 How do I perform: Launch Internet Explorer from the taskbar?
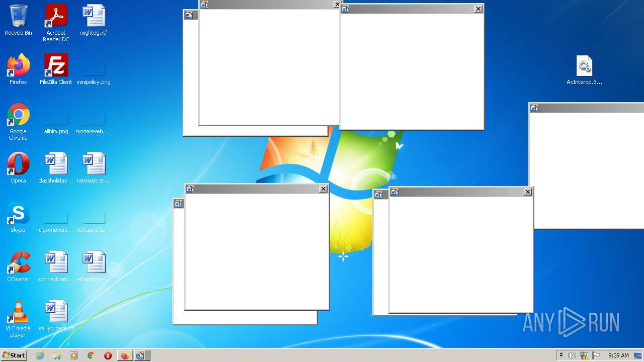40,355
